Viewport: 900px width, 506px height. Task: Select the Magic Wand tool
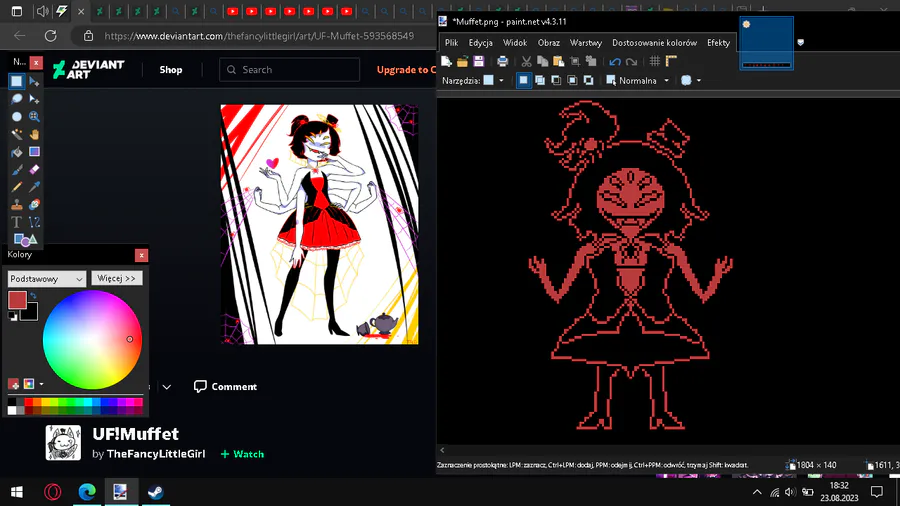point(17,134)
